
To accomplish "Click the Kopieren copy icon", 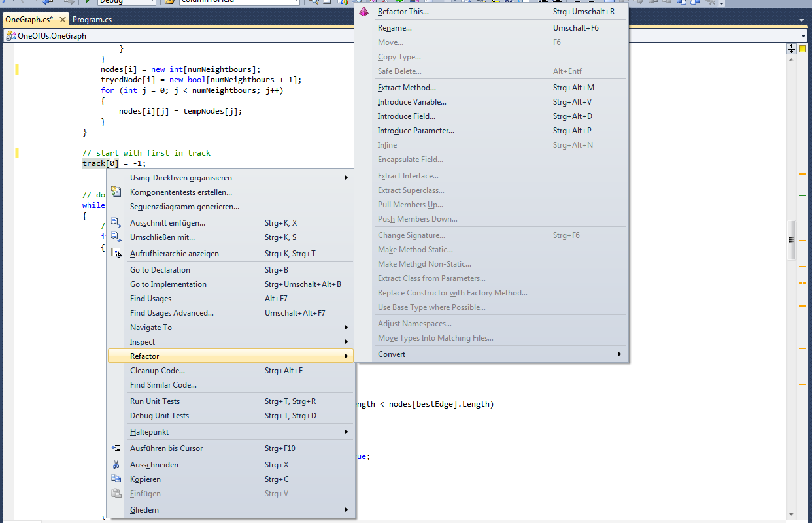I will [116, 479].
